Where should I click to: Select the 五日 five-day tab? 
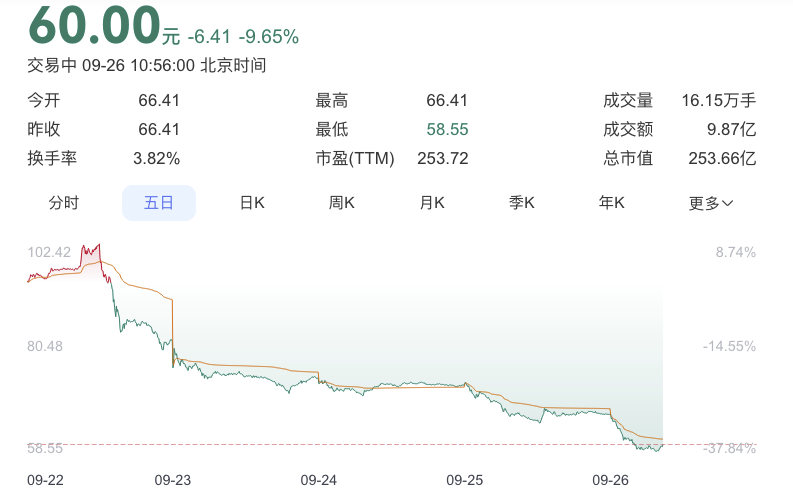tap(159, 203)
